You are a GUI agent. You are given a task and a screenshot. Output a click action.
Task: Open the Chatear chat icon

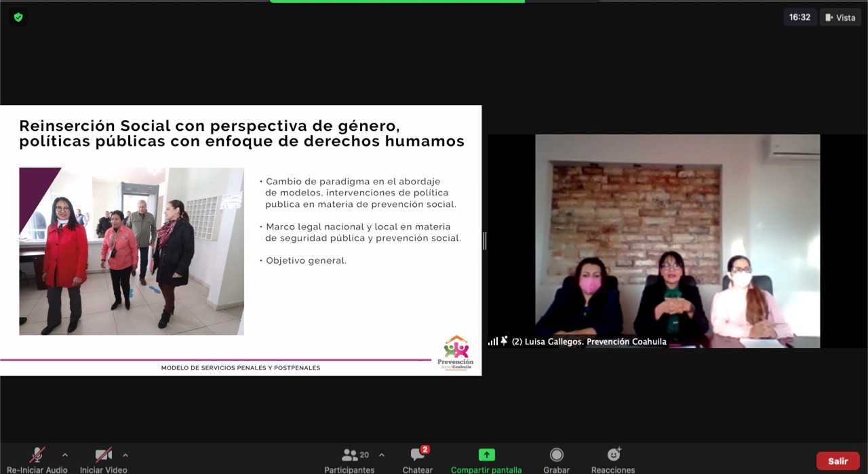coord(418,455)
